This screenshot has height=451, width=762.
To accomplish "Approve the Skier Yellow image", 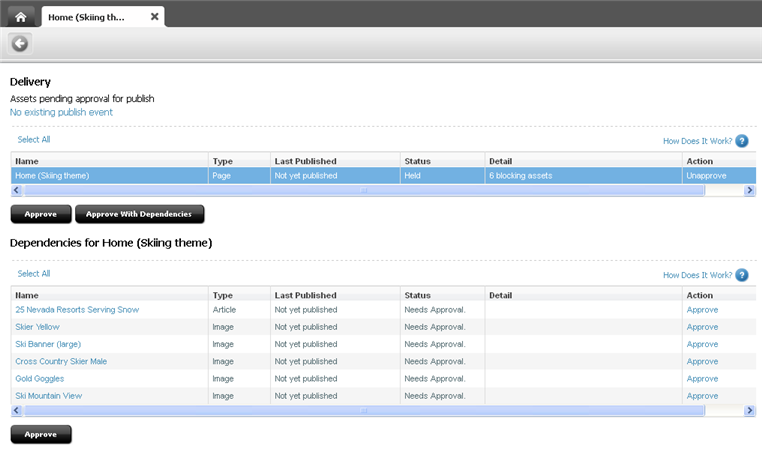I will (x=702, y=327).
